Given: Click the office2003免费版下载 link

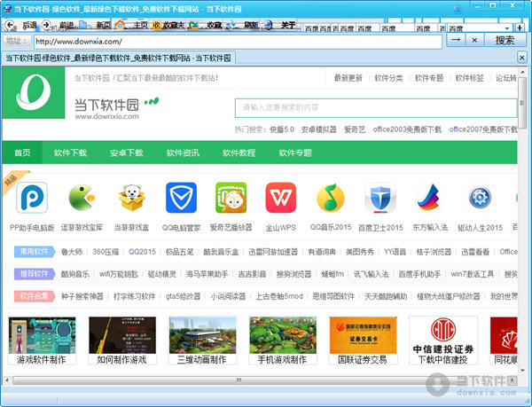Looking at the screenshot, I should pos(407,129).
